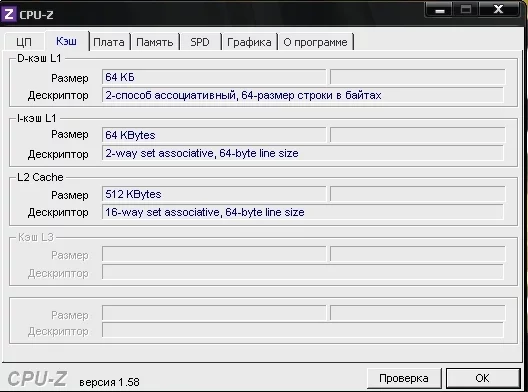
Task: Click the Размер label in I-кэш L1
Action: tap(70, 134)
